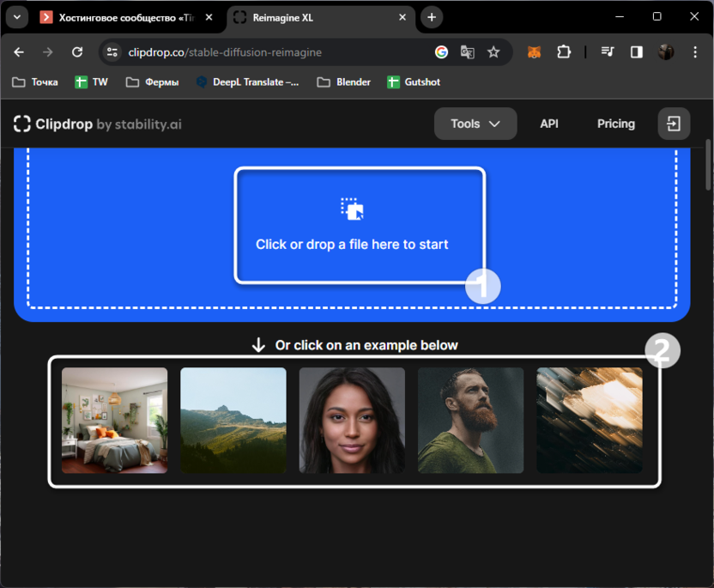Click the Clipdrop logo icon
Viewport: 714px width, 588px height.
point(22,124)
